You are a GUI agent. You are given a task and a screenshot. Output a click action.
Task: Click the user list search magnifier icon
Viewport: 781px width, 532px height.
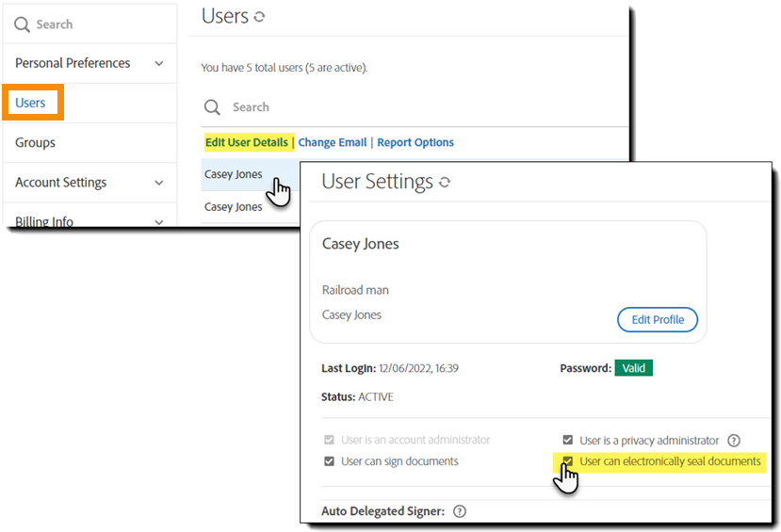tap(213, 107)
